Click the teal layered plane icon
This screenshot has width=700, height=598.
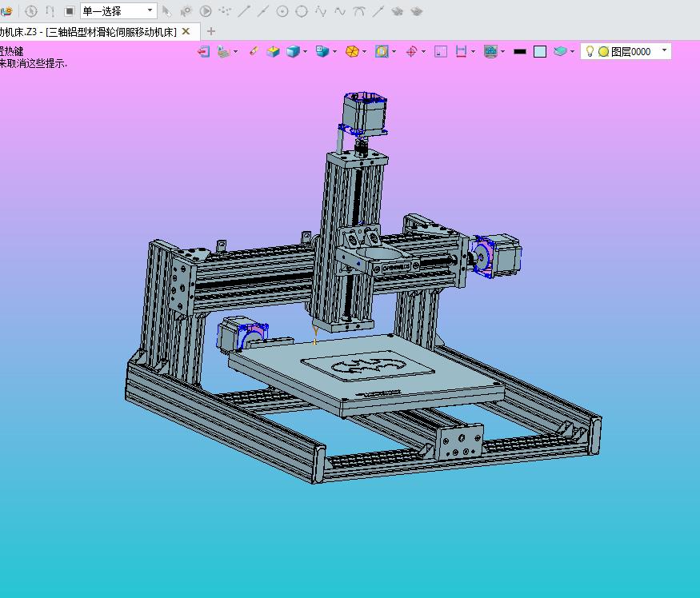point(560,51)
